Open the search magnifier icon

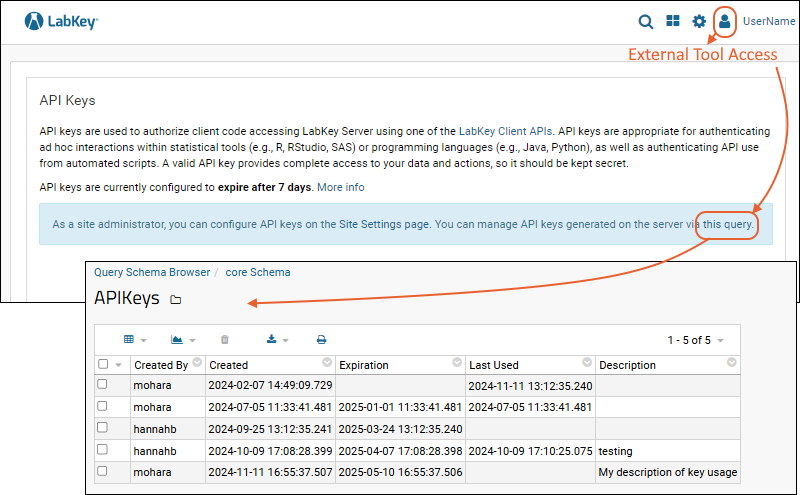click(645, 21)
